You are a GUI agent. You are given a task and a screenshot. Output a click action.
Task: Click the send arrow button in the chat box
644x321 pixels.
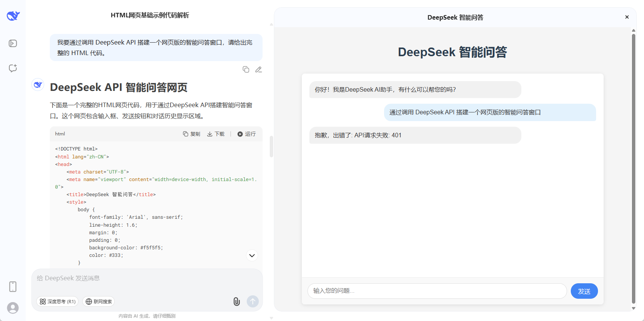(253, 301)
